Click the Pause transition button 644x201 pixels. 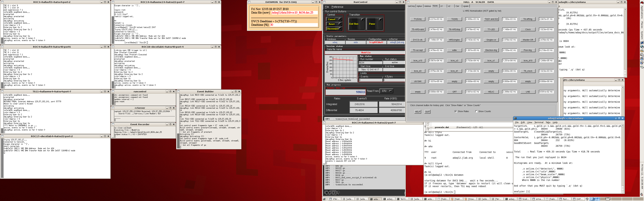pyautogui.click(x=374, y=24)
